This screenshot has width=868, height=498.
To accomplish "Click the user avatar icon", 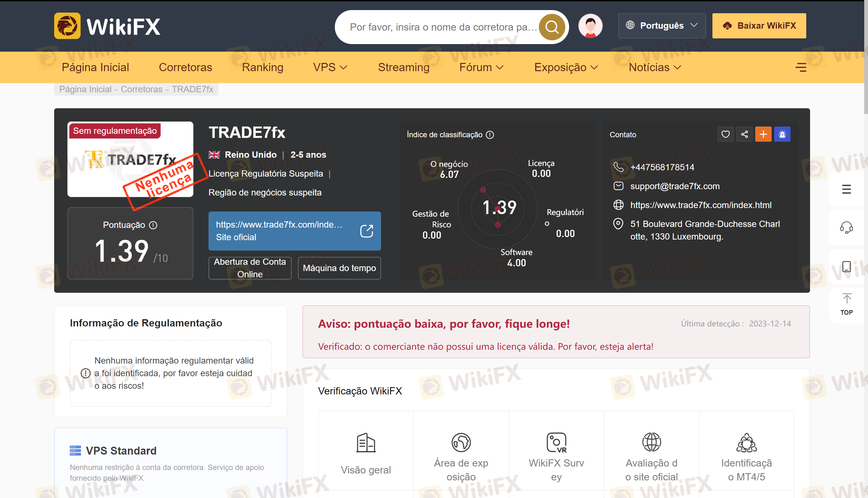I will pos(590,26).
